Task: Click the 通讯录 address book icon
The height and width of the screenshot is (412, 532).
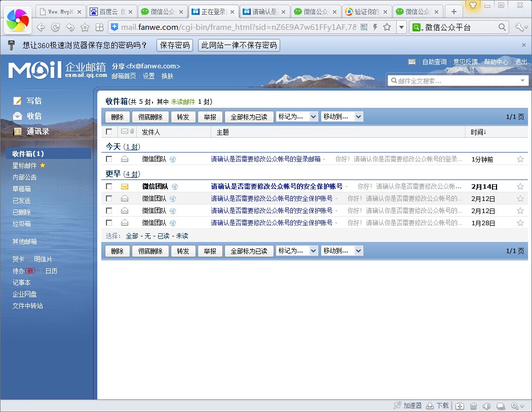Action: pos(17,132)
